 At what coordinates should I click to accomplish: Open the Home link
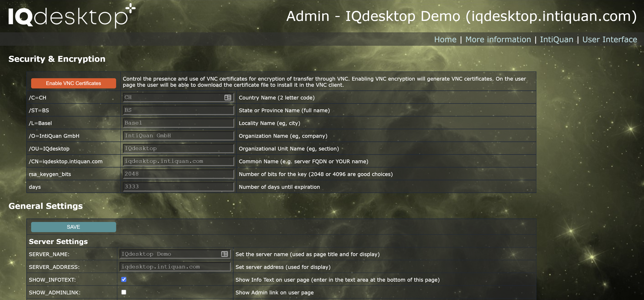click(445, 39)
